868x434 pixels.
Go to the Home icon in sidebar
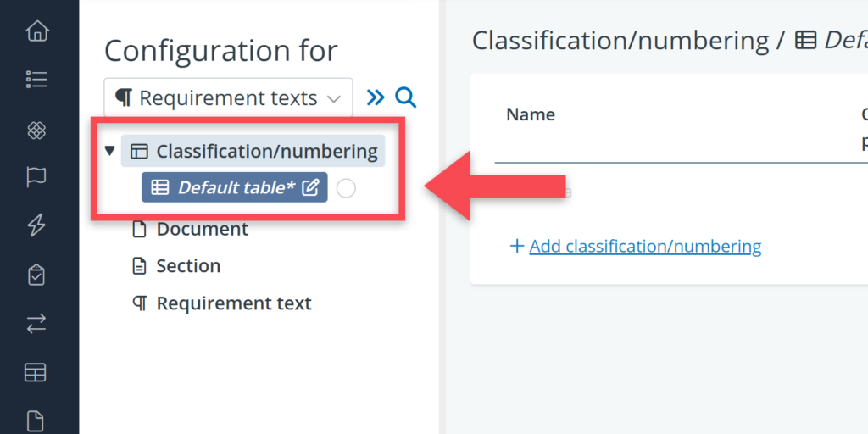tap(36, 31)
